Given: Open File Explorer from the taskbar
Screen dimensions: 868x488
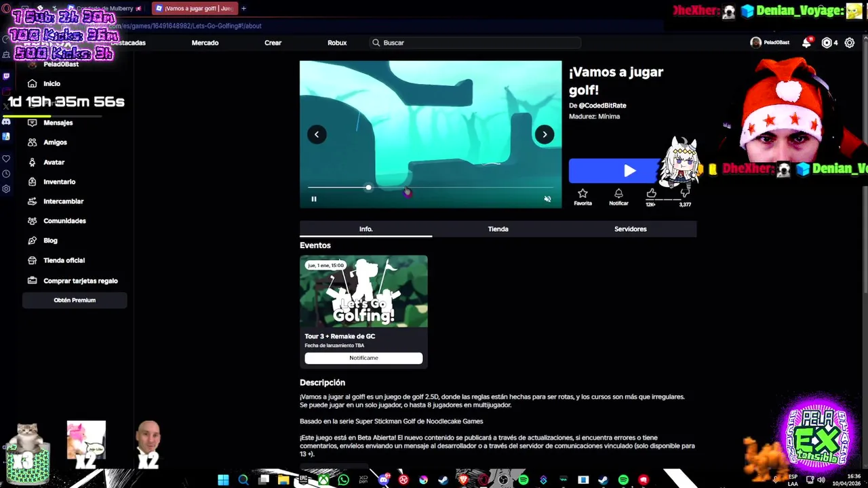Looking at the screenshot, I should (283, 480).
